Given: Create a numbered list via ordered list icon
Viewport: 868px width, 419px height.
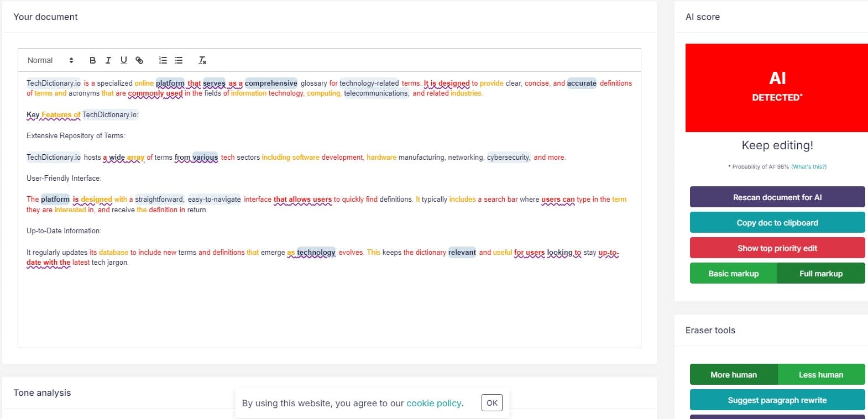Looking at the screenshot, I should (x=163, y=60).
